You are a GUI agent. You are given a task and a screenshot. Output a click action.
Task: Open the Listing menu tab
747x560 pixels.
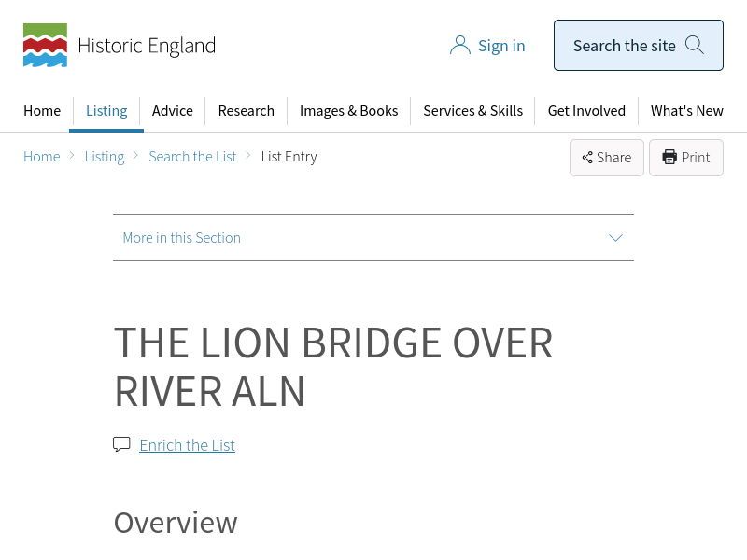pos(106,111)
